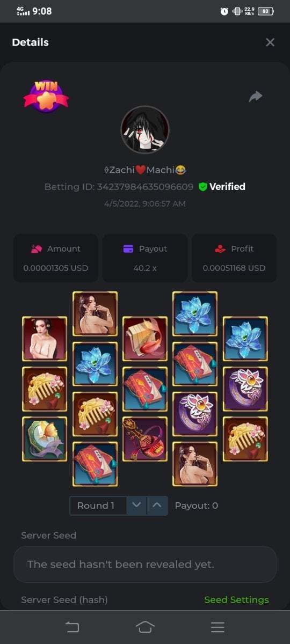Image resolution: width=290 pixels, height=644 pixels.
Task: Go to previous round with up chevron
Action: tap(157, 506)
